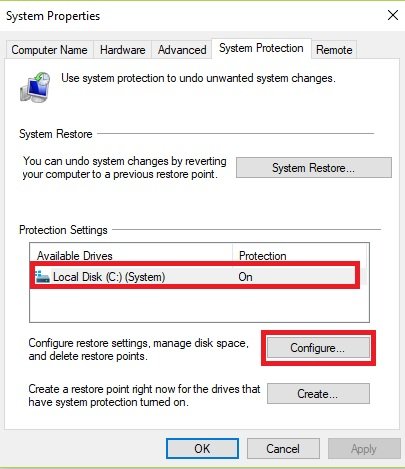Viewport: 405px width, 469px height.
Task: Close the System Properties dialog
Action: [x=393, y=15]
